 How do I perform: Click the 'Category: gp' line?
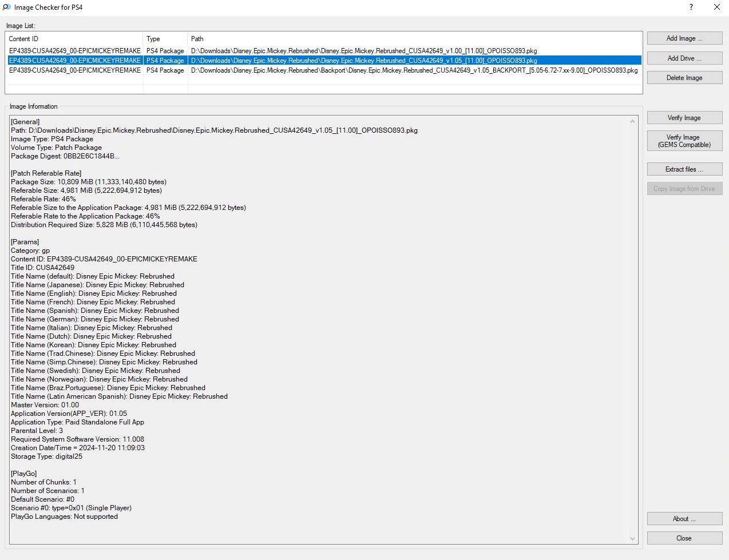(30, 251)
